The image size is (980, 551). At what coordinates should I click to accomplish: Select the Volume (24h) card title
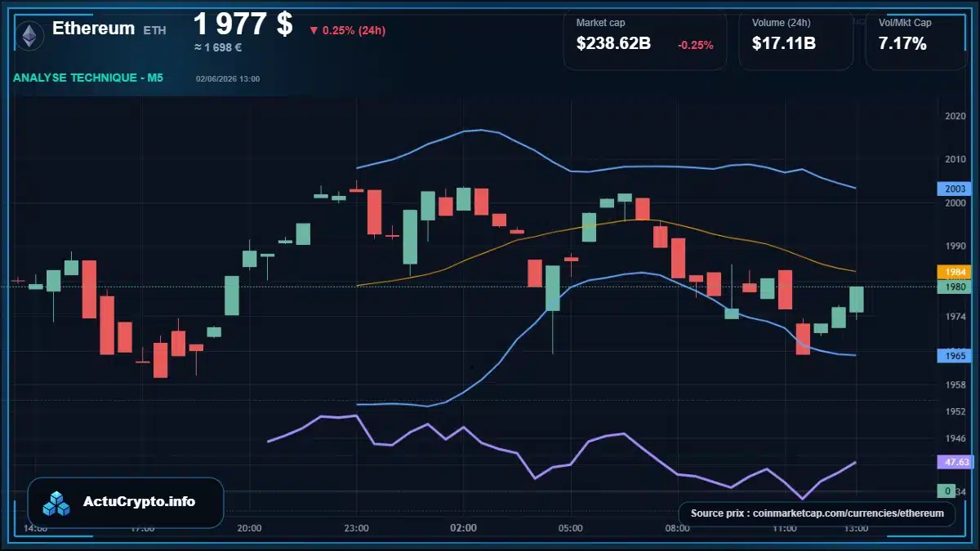point(780,23)
